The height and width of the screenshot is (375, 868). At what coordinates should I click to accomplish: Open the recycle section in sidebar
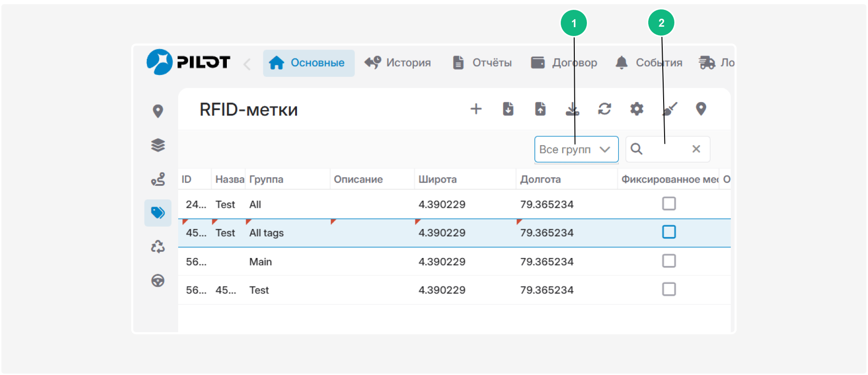tap(158, 247)
